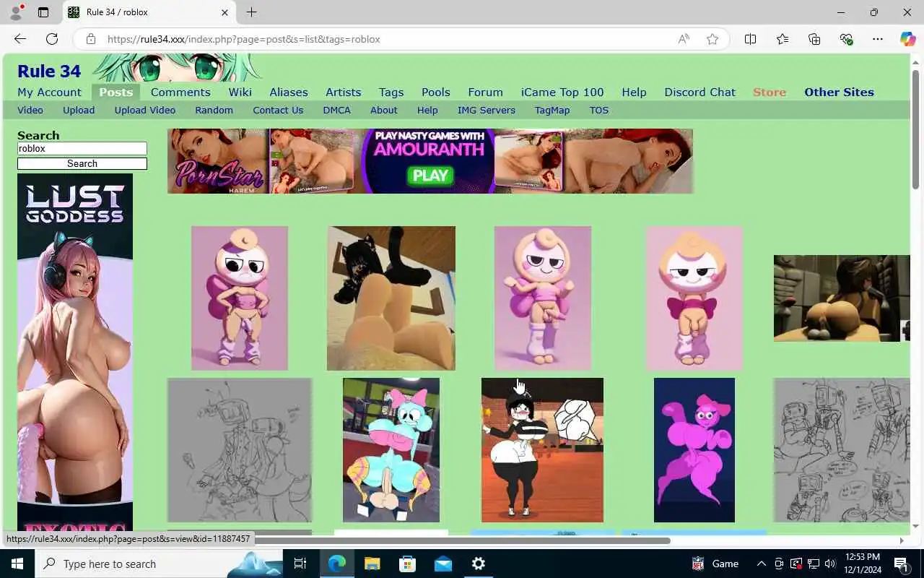The image size is (924, 578).
Task: Open the notification center icon
Action: click(901, 564)
